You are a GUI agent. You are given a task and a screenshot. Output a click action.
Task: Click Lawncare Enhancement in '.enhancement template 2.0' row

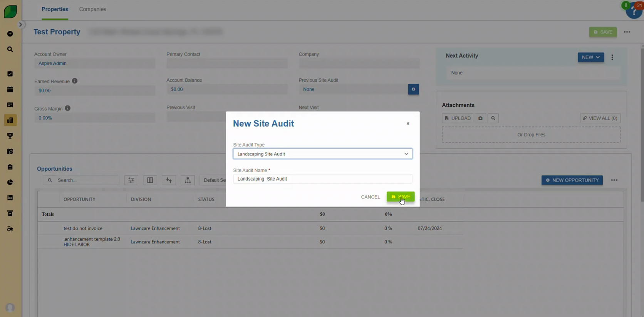tap(155, 242)
